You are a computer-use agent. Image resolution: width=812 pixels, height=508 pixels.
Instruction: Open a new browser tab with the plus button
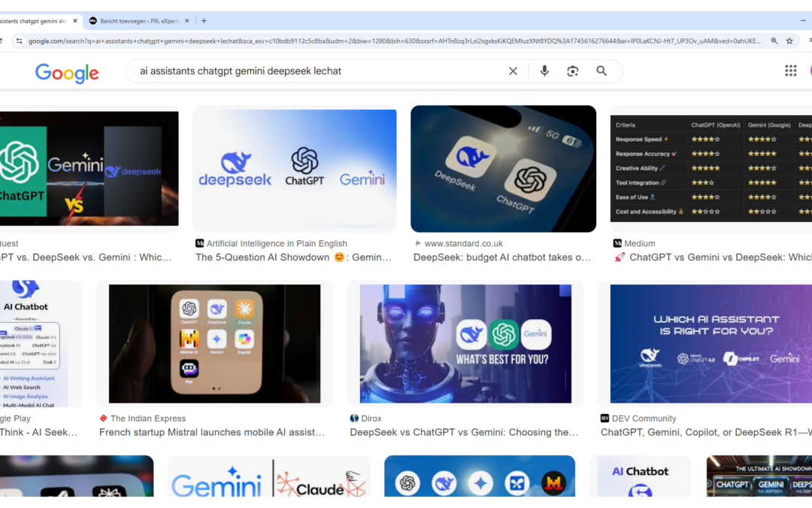(204, 21)
